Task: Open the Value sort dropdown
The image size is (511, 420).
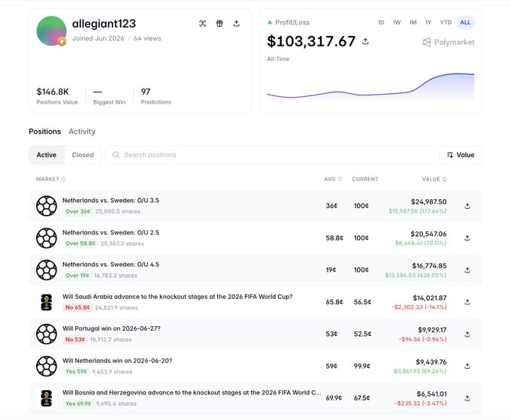Action: point(461,155)
